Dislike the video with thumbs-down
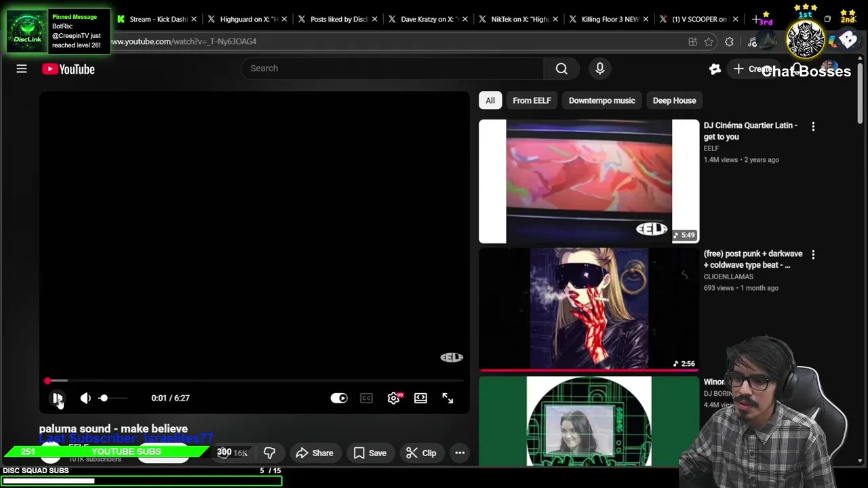868x488 pixels. tap(269, 453)
